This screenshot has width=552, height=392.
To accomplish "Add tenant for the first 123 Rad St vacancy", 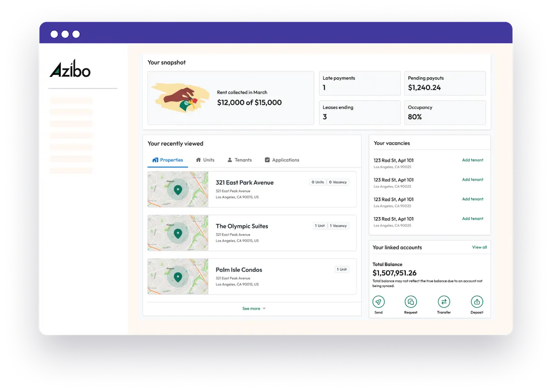I will pos(472,160).
